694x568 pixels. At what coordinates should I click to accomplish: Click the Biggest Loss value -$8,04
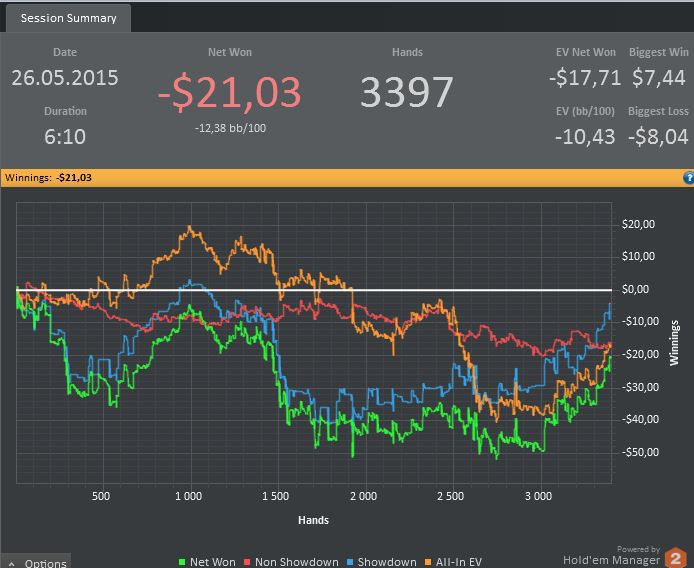(658, 137)
